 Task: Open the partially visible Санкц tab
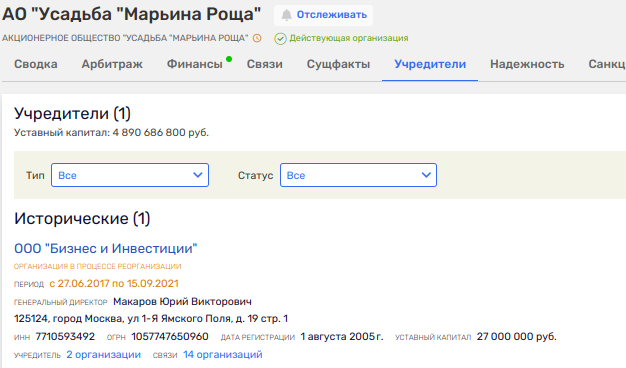[607, 64]
